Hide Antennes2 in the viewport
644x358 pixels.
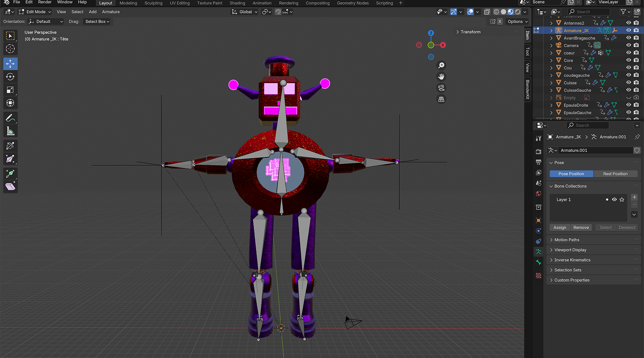[x=628, y=23]
